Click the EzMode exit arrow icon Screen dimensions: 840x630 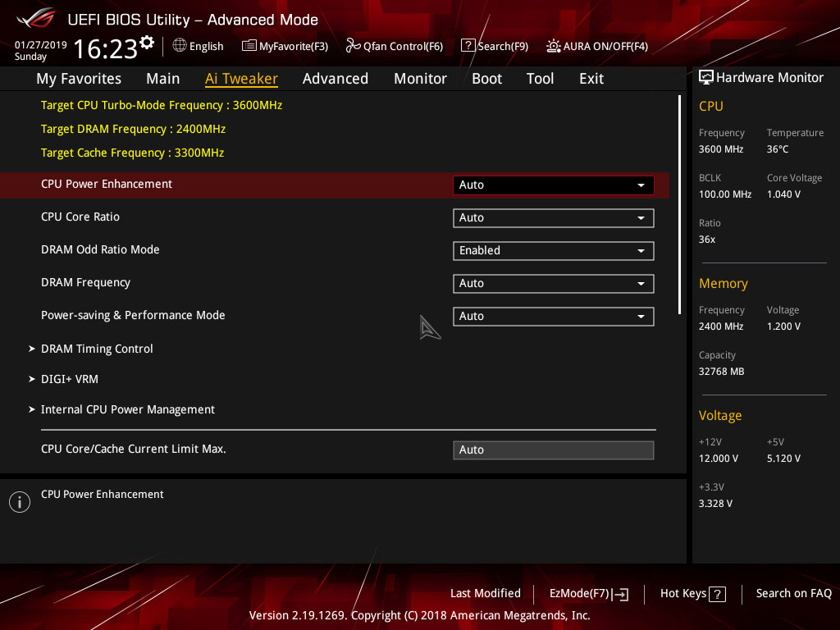coord(622,594)
